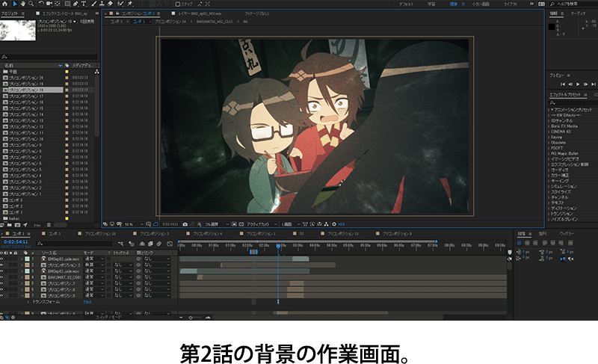Image resolution: width=598 pixels, height=364 pixels.
Task: Expand layer 1 properties in timeline
Action: (22, 259)
